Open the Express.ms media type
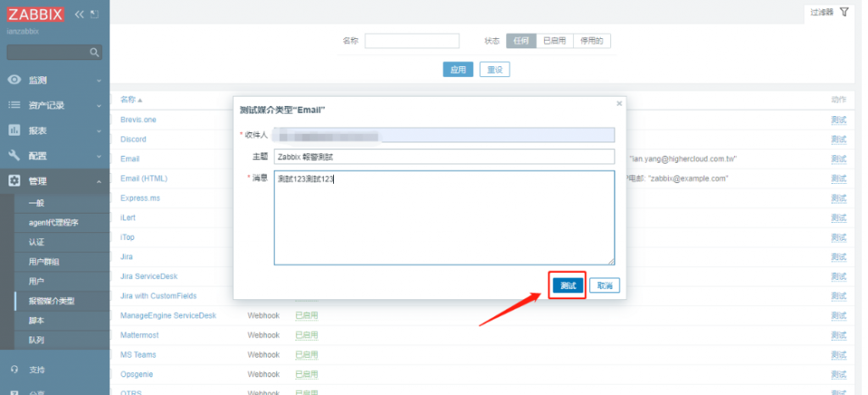 point(140,198)
